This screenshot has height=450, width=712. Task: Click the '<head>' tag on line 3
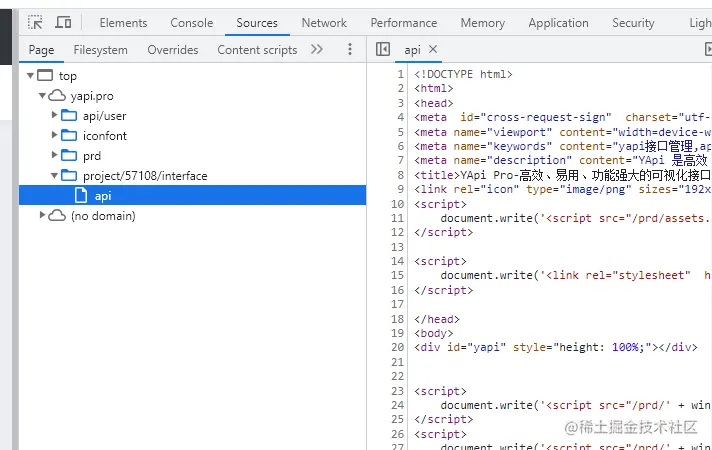(x=434, y=103)
